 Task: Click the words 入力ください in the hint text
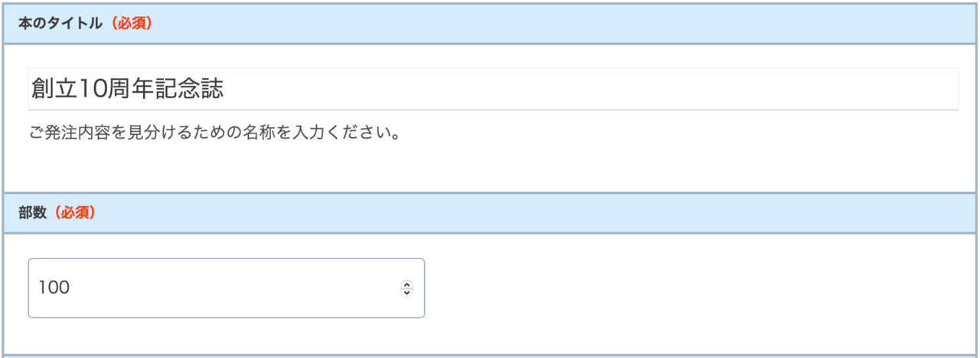(352, 133)
